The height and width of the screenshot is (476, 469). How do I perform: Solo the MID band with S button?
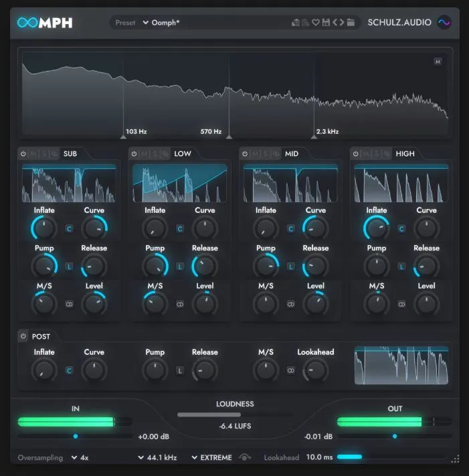[266, 154]
